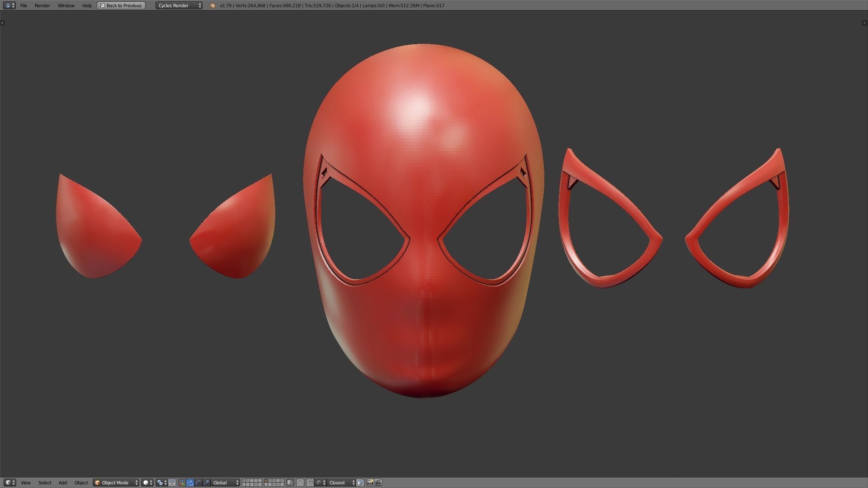This screenshot has width=868, height=488.
Task: Click the right area split corner widget
Action: (865, 23)
